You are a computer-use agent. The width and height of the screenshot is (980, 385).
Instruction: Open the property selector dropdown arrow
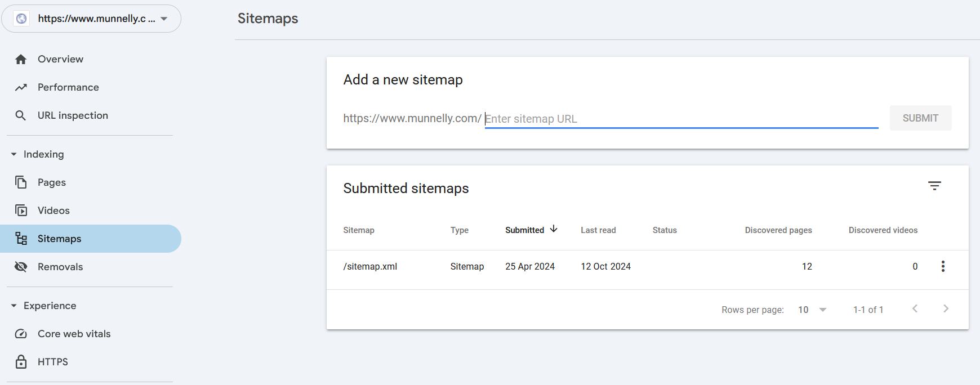tap(164, 19)
